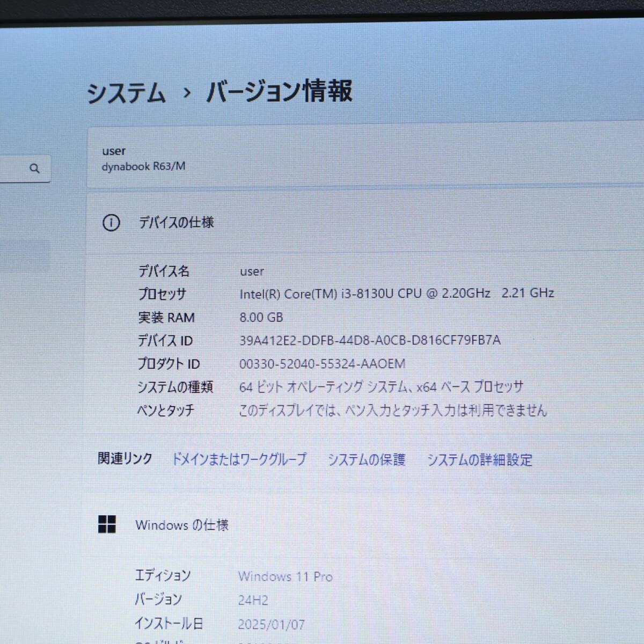644x644 pixels.
Task: Click the インストール日 label
Action: (x=169, y=623)
